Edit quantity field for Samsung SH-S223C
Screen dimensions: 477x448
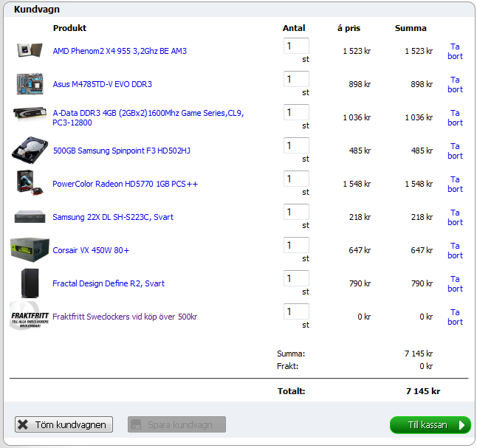(x=296, y=212)
